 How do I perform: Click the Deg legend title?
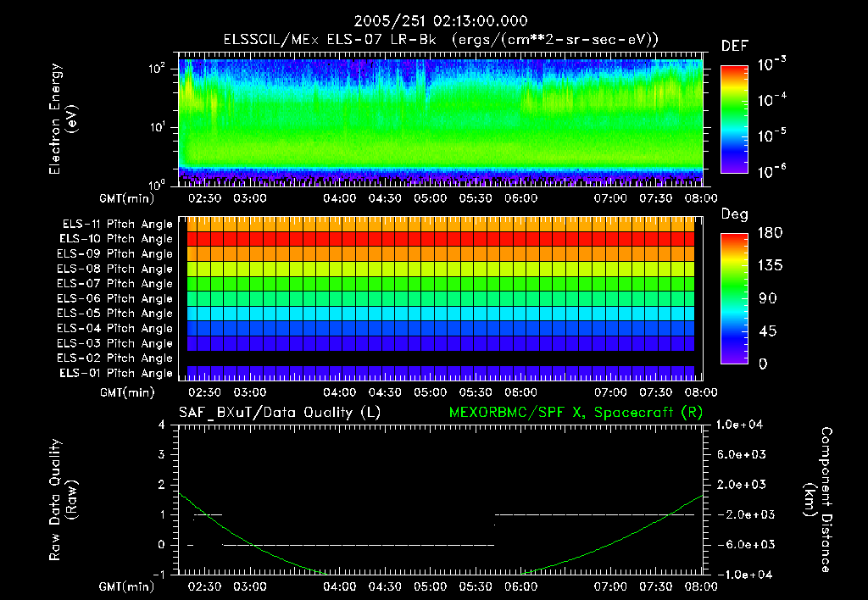point(734,214)
